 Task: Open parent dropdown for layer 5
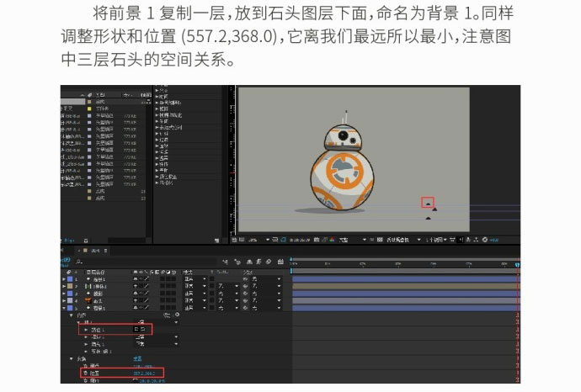coord(266,308)
